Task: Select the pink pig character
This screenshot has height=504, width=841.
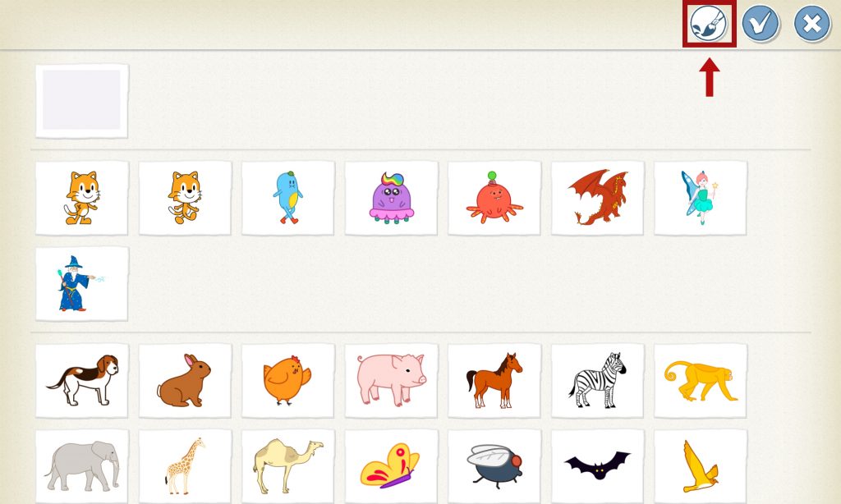Action: [x=391, y=381]
